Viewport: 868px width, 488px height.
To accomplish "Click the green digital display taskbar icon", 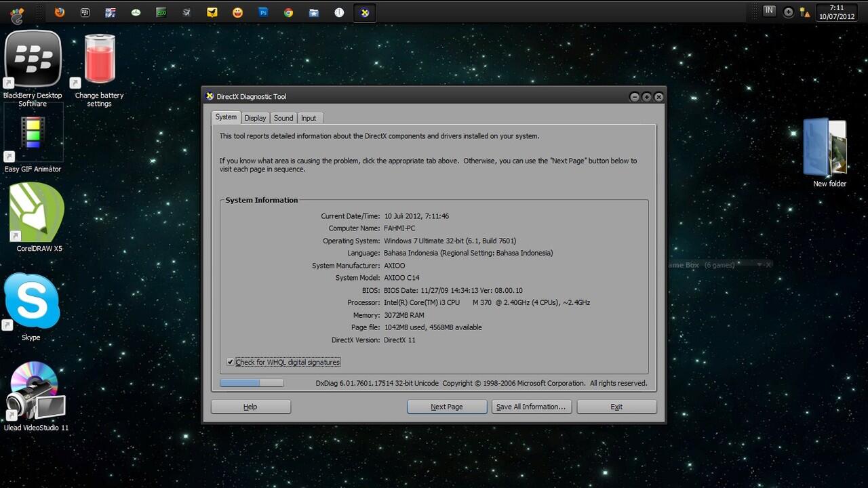I will (161, 12).
